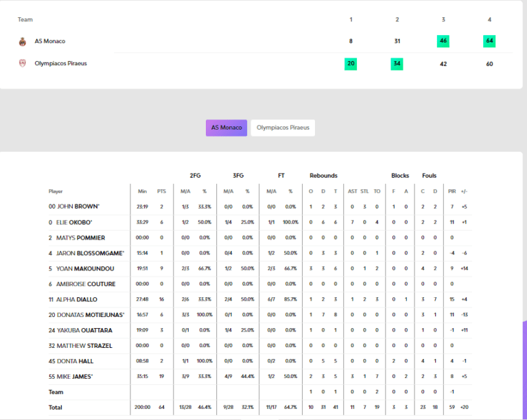Click John Brown player name
Viewport: 527px width, 420px height.
coord(78,207)
